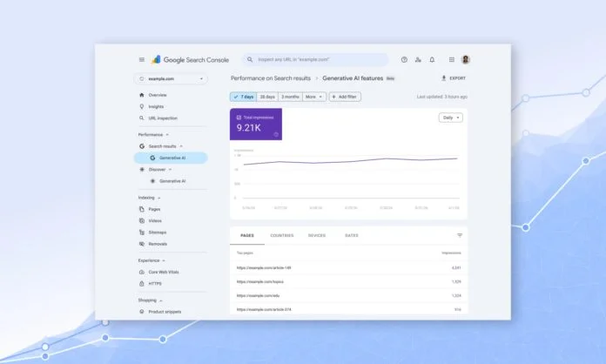Click the Videos icon in sidebar

141,220
